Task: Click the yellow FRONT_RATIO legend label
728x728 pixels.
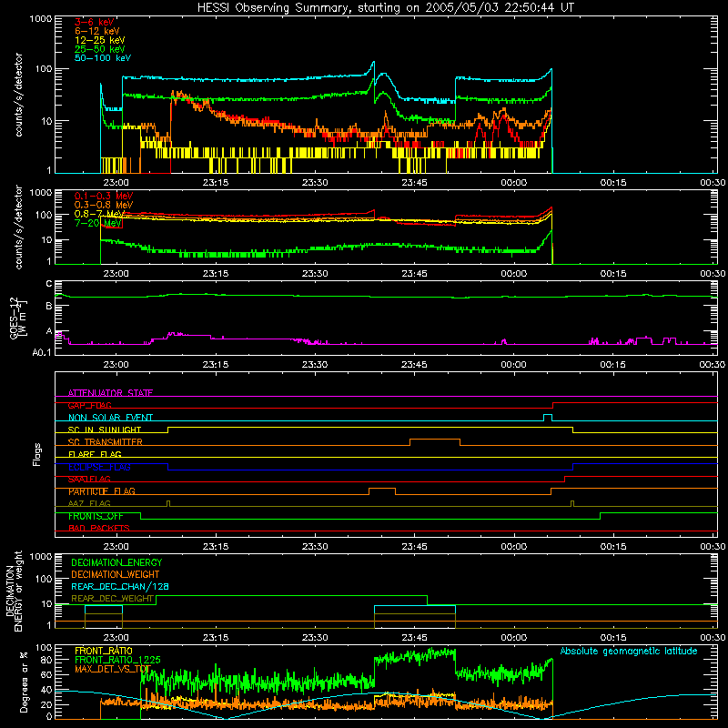Action: pyautogui.click(x=103, y=651)
